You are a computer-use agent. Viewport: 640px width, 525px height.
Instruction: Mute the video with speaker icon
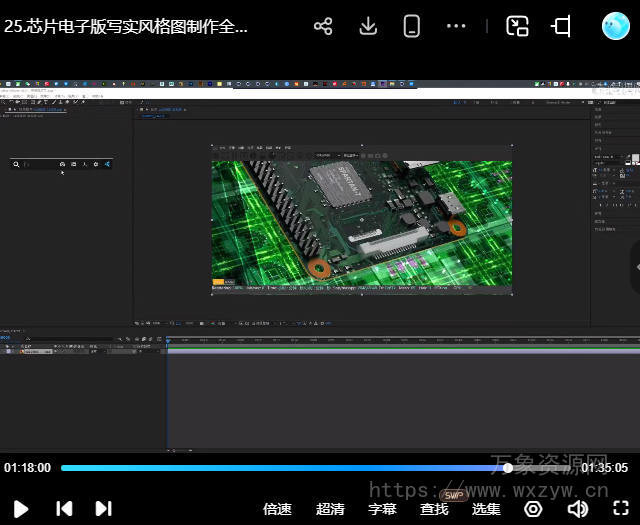577,509
